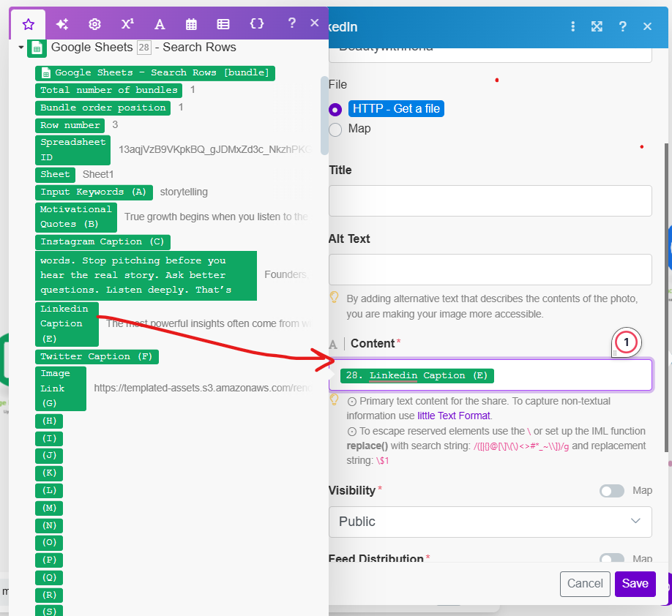Select the (Q) column variable
Viewport: 672px width, 616px height.
coord(49,578)
